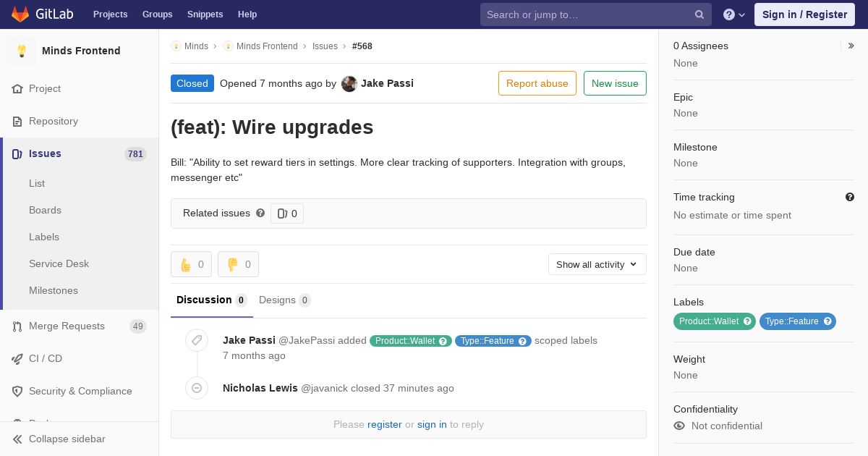Open Snippets in top navigation
The width and height of the screenshot is (868, 456).
point(205,14)
